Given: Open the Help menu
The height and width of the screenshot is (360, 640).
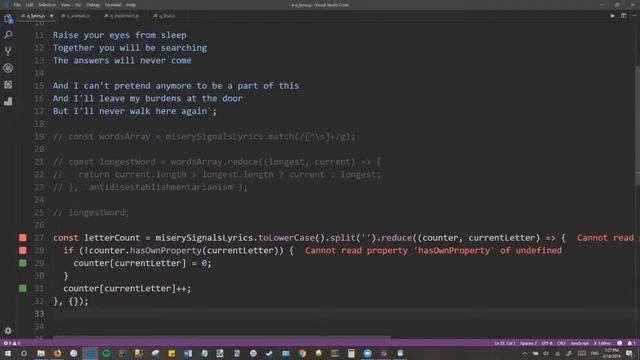Looking at the screenshot, I should tap(131, 5).
